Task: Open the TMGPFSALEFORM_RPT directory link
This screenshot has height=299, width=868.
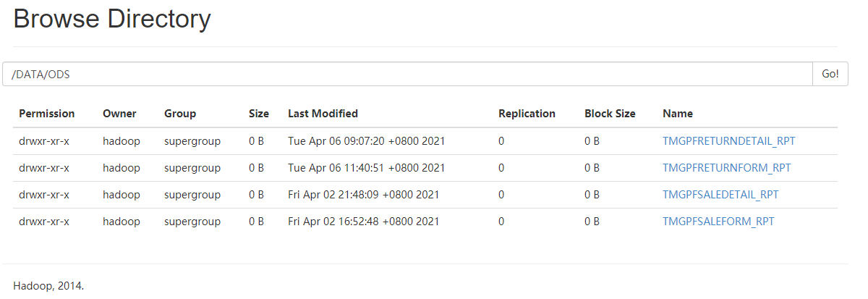Action: [x=718, y=222]
